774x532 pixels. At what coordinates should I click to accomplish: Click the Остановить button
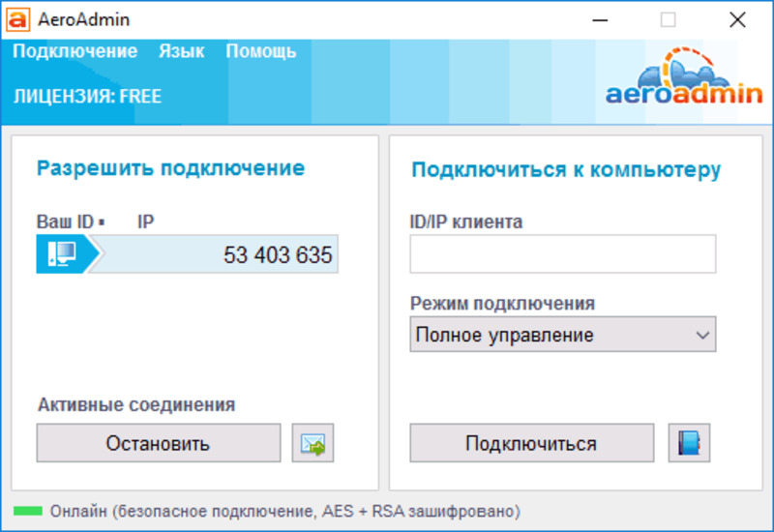point(159,443)
